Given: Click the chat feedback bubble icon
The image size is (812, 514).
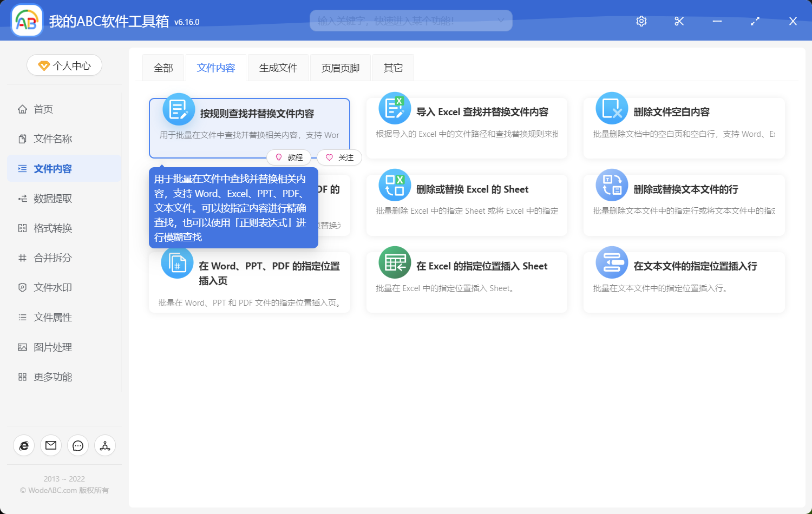Looking at the screenshot, I should pyautogui.click(x=78, y=445).
